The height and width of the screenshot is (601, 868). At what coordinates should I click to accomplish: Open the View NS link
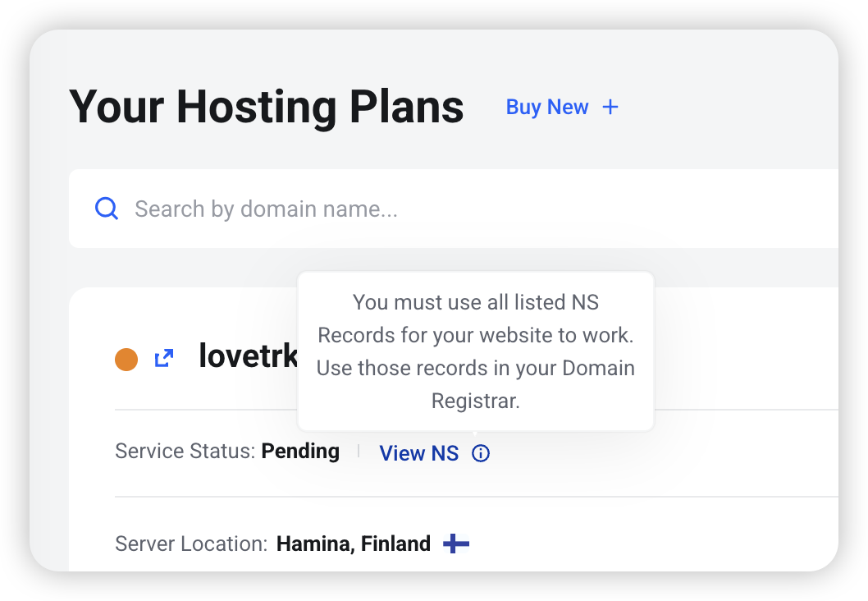(x=419, y=453)
